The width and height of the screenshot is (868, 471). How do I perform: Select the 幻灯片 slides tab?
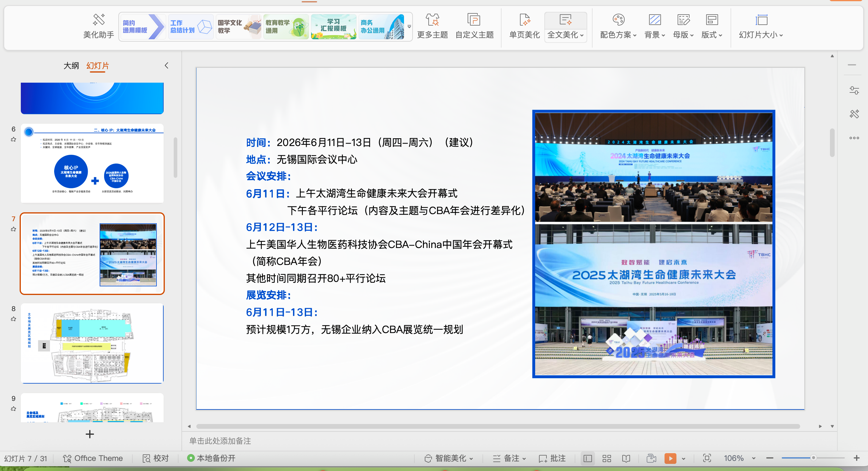tap(98, 66)
